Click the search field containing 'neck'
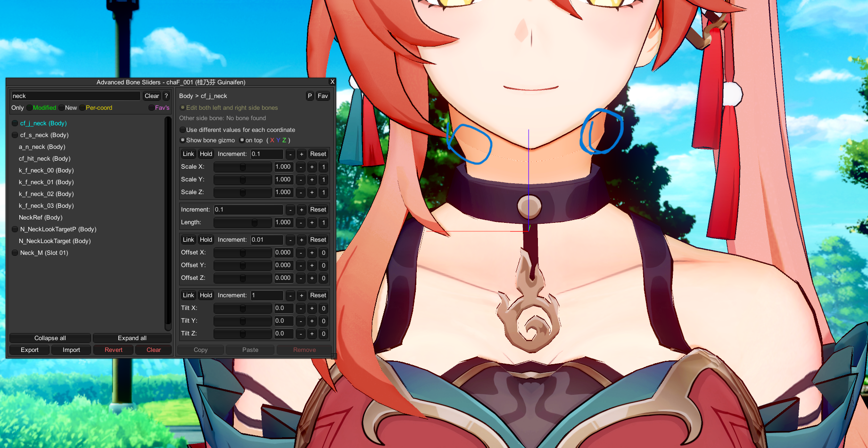This screenshot has height=448, width=868. coord(75,96)
